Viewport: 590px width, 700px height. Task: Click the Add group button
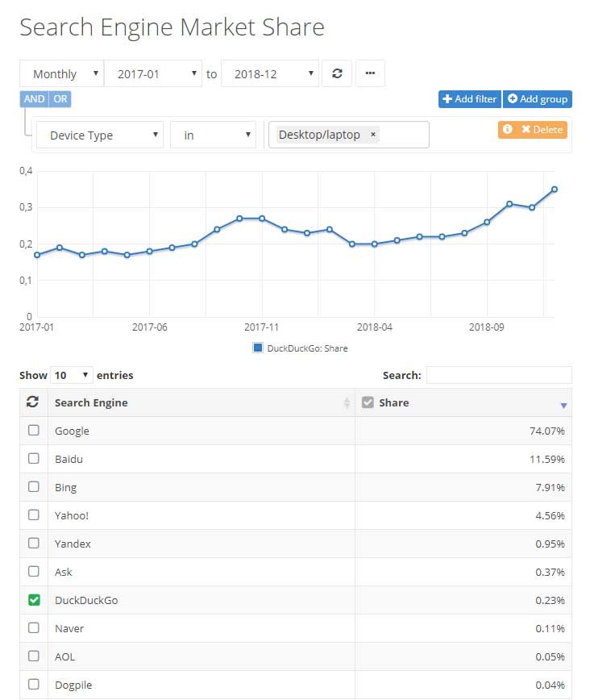[x=538, y=98]
